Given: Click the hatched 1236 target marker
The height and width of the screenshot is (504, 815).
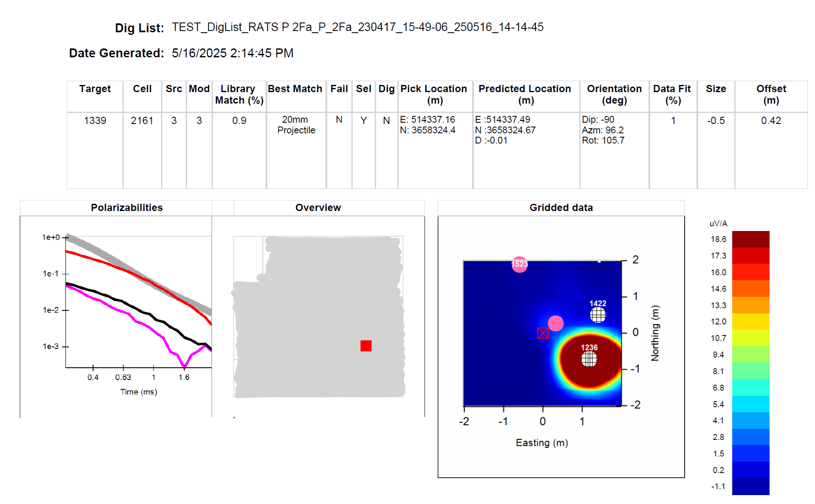Looking at the screenshot, I should point(589,359).
